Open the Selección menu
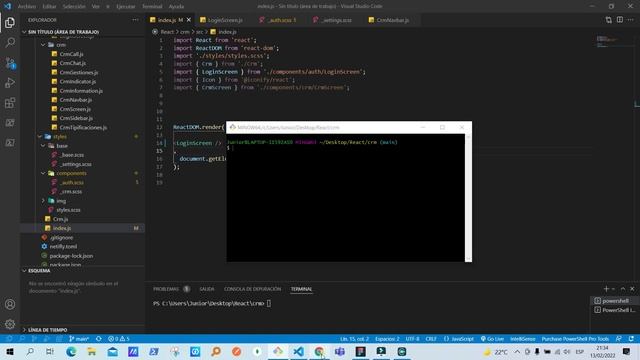The image size is (640, 360). click(x=74, y=7)
